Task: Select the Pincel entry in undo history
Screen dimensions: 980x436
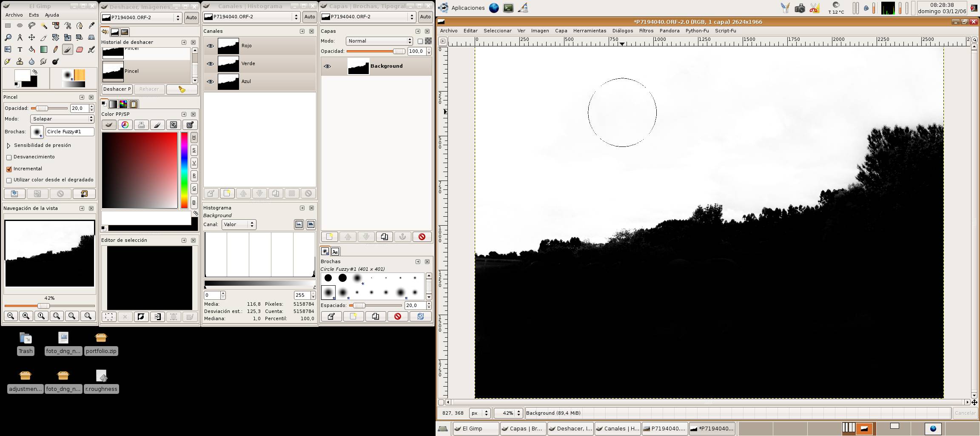Action: (x=146, y=71)
